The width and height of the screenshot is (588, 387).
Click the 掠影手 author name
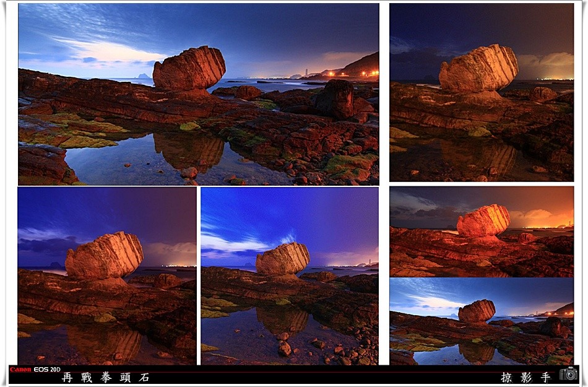click(x=525, y=377)
